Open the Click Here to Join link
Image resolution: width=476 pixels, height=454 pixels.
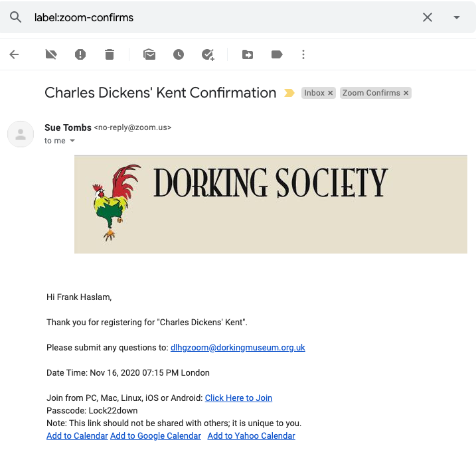[x=238, y=398]
